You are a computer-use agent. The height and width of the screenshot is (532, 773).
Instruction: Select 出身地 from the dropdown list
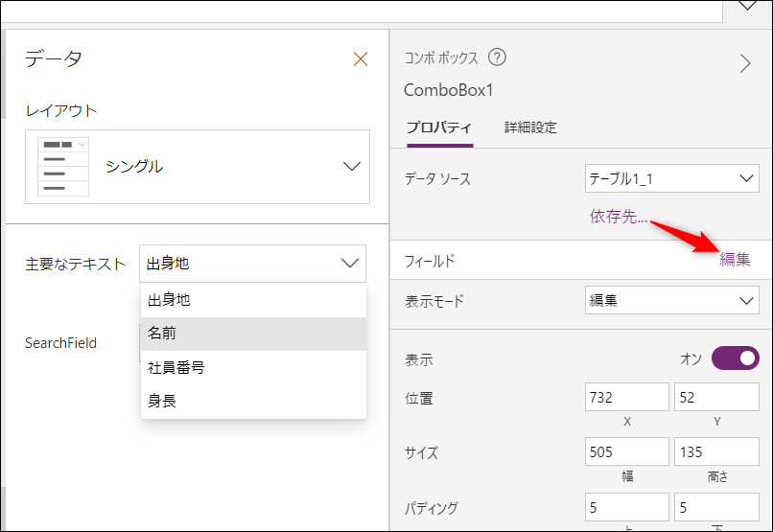tap(253, 300)
